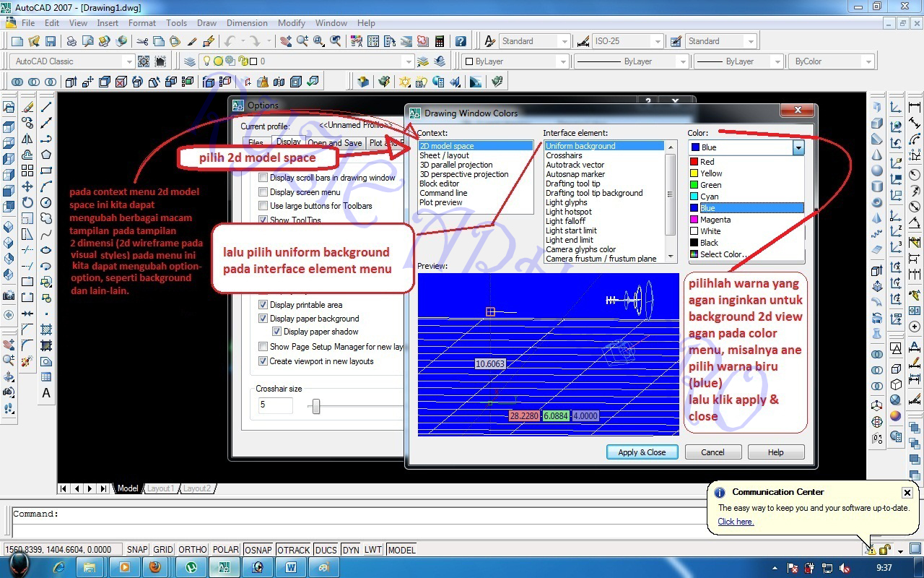The width and height of the screenshot is (924, 578).
Task: Enable Display screen menu checkbox
Action: 263,192
